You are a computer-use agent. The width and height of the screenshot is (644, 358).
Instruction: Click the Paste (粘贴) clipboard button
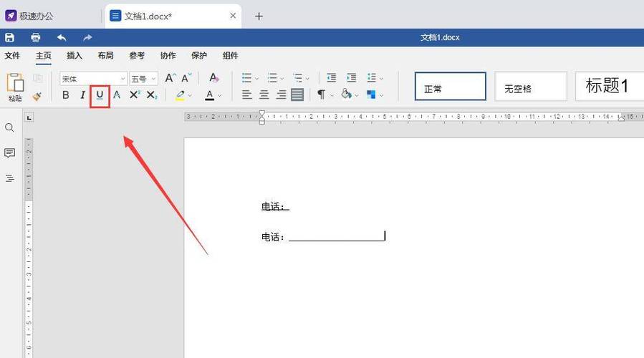pos(15,87)
